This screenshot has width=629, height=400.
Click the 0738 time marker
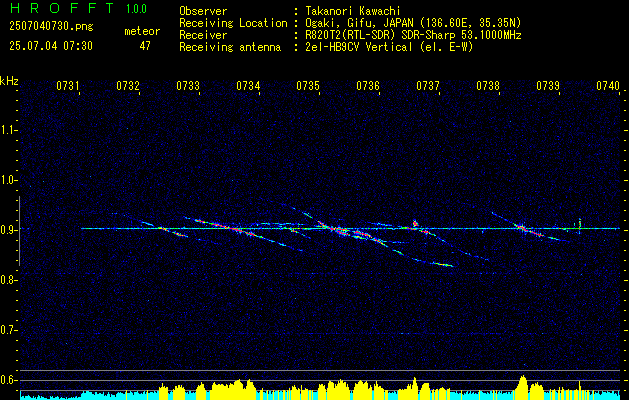[x=488, y=86]
